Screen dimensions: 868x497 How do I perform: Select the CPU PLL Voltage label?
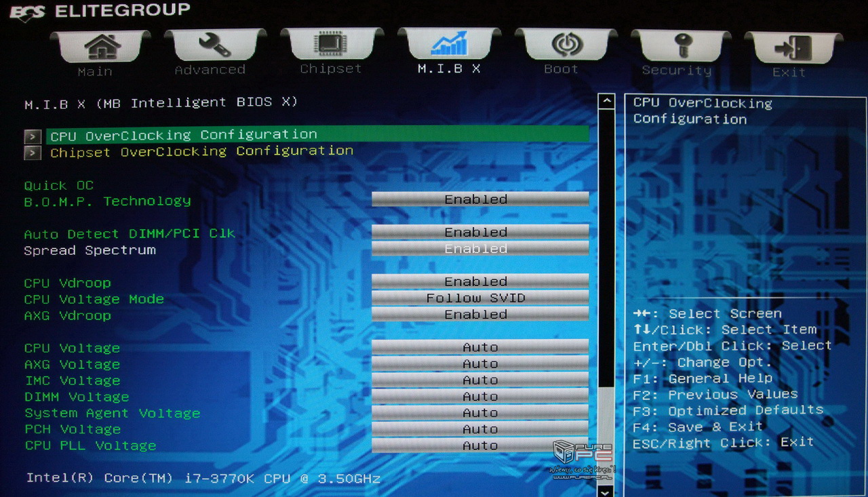click(90, 445)
